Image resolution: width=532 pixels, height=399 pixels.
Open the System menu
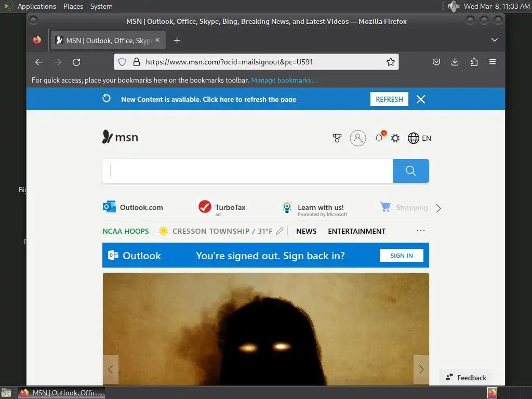point(101,6)
